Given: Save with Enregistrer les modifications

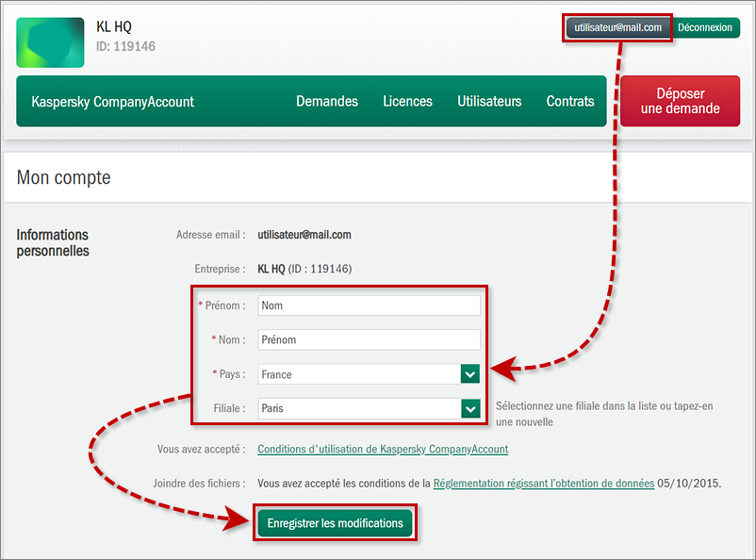Looking at the screenshot, I should 335,523.
